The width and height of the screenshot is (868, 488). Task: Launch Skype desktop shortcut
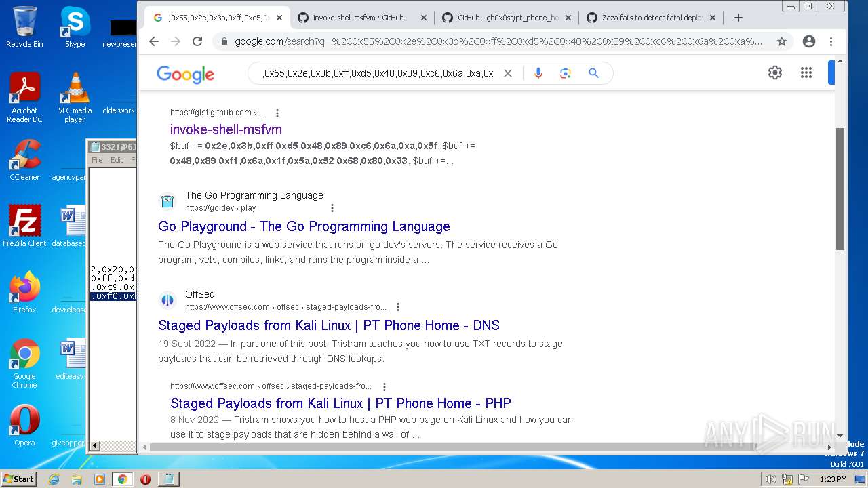(75, 27)
